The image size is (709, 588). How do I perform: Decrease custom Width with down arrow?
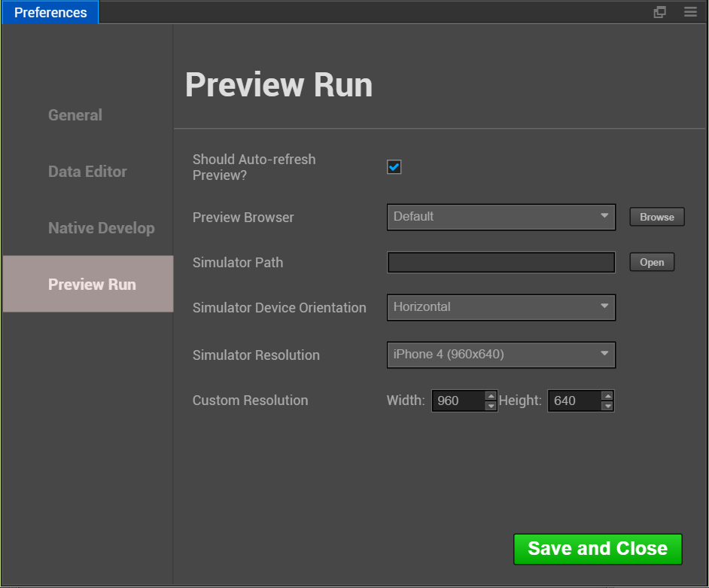(x=491, y=406)
